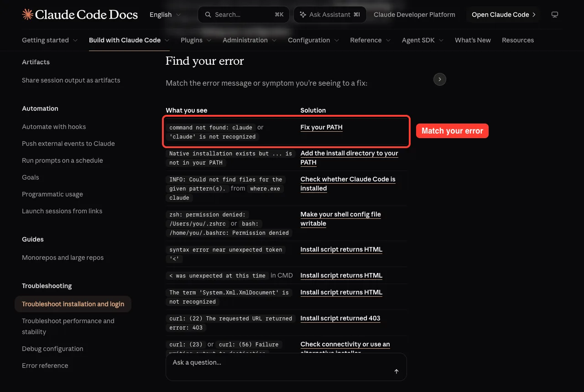Open the Ask Assistant sparkle button
Viewport: 584px width, 392px height.
pyautogui.click(x=330, y=15)
